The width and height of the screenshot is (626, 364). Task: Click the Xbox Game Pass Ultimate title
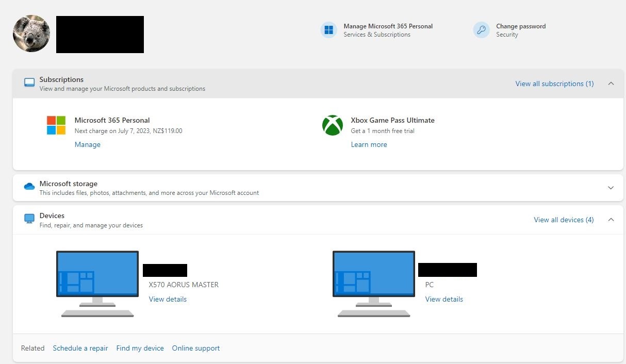393,120
